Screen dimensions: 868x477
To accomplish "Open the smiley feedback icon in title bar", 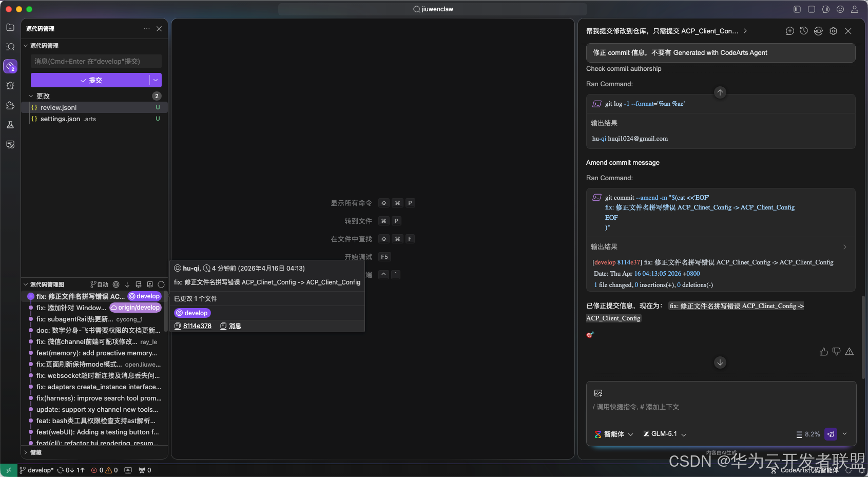I will click(840, 9).
